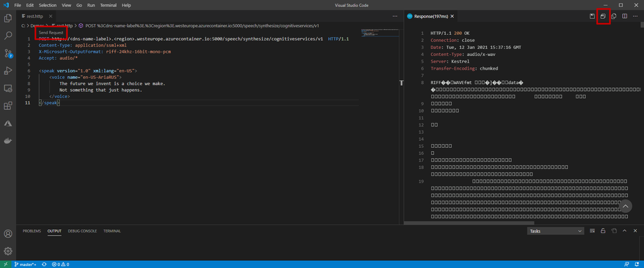Image resolution: width=644 pixels, height=268 pixels.
Task: Open the Manage gear menu
Action: pyautogui.click(x=8, y=251)
